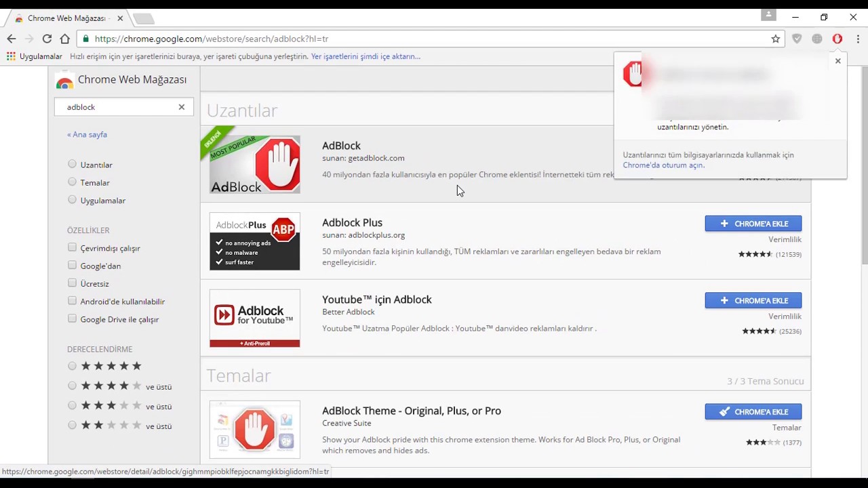
Task: Open the globe extension icon in toolbar
Action: coord(817,39)
